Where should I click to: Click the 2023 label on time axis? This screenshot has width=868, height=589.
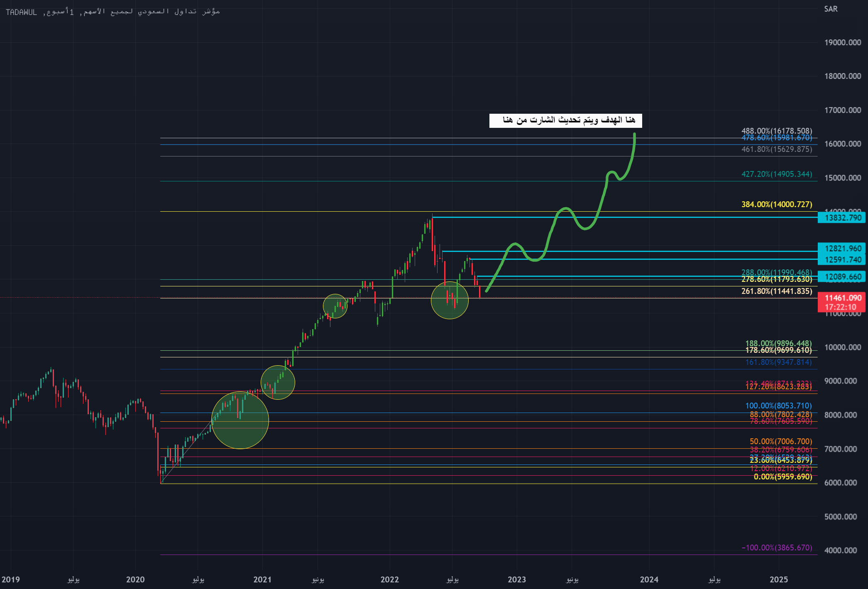(x=516, y=579)
